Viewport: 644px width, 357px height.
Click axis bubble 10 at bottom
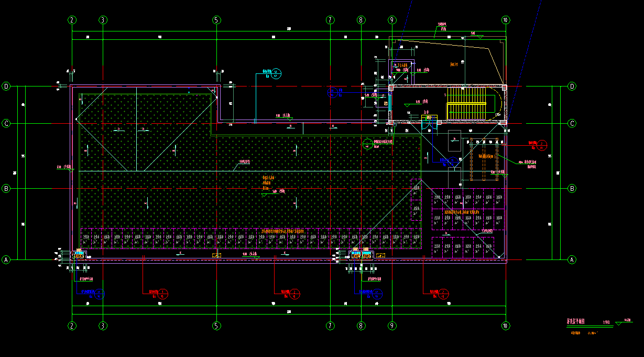tap(505, 326)
